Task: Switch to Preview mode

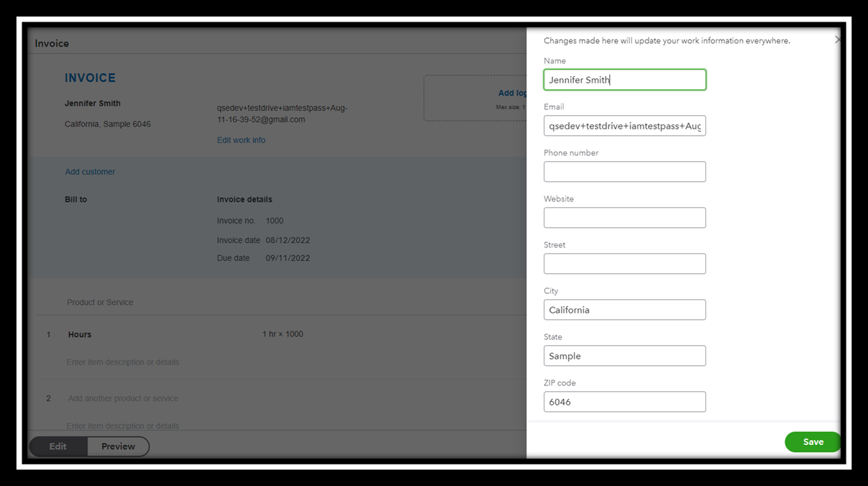Action: click(x=118, y=446)
